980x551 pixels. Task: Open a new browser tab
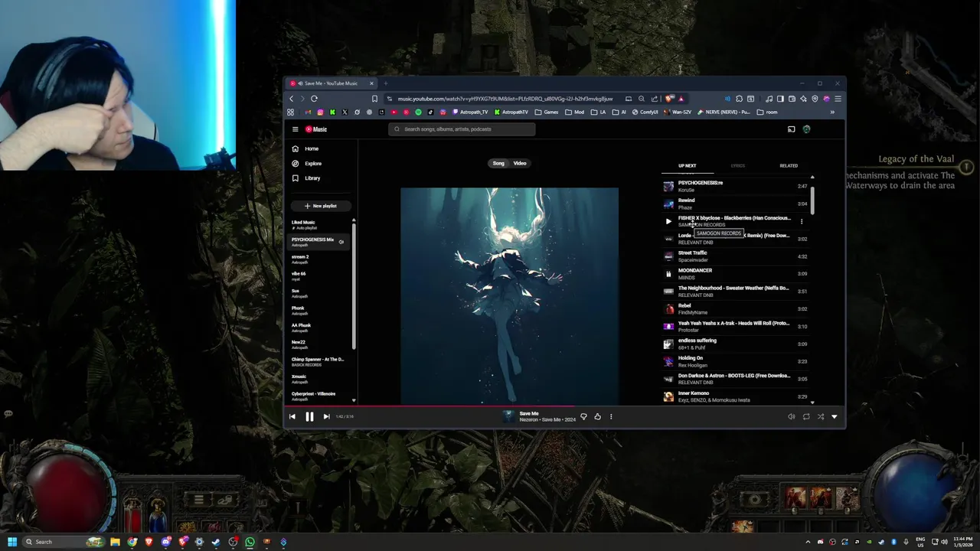coord(386,83)
